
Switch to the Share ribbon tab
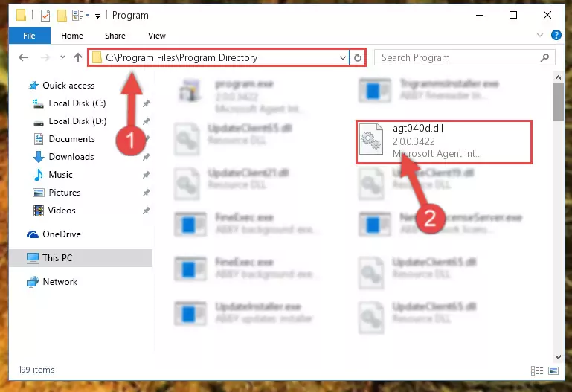pyautogui.click(x=115, y=36)
